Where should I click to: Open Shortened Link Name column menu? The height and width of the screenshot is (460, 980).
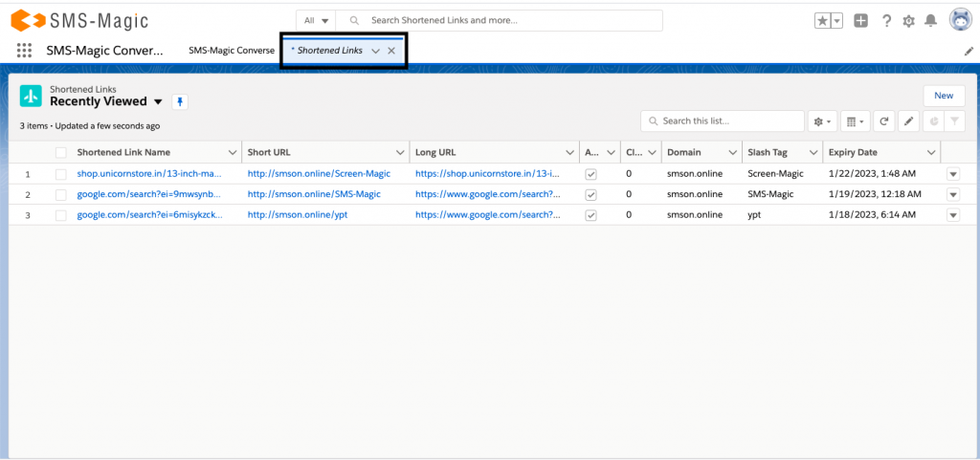(x=233, y=153)
